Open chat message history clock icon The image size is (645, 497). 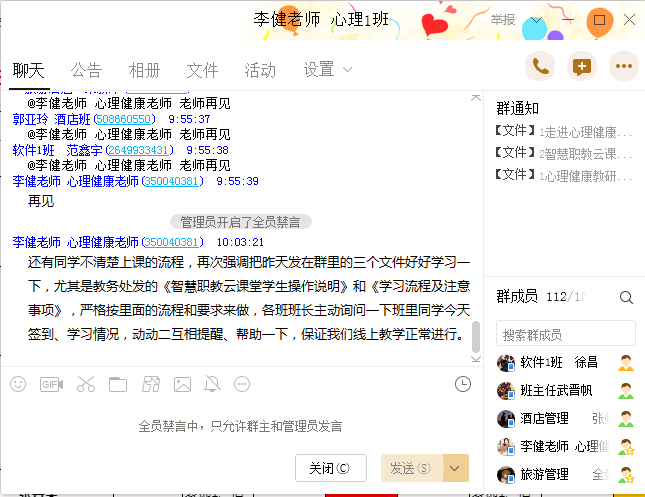pyautogui.click(x=463, y=384)
